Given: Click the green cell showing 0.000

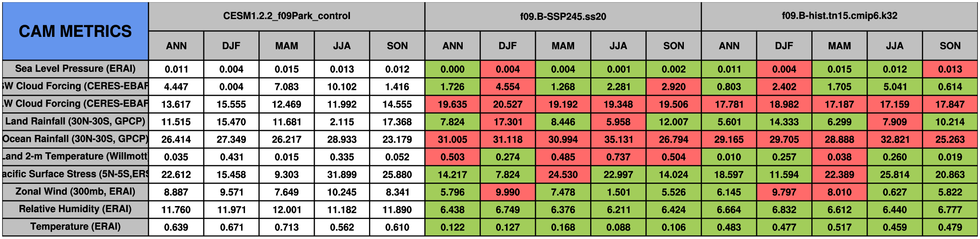Looking at the screenshot, I should coord(452,69).
